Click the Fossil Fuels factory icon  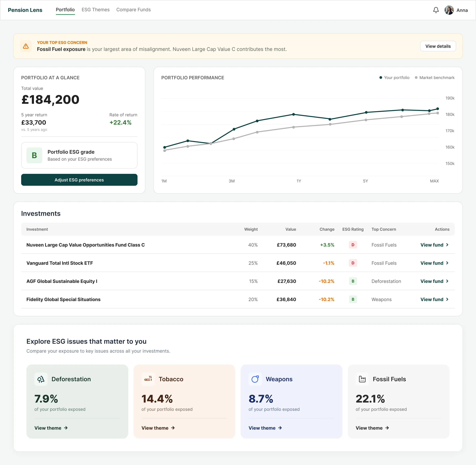(362, 379)
